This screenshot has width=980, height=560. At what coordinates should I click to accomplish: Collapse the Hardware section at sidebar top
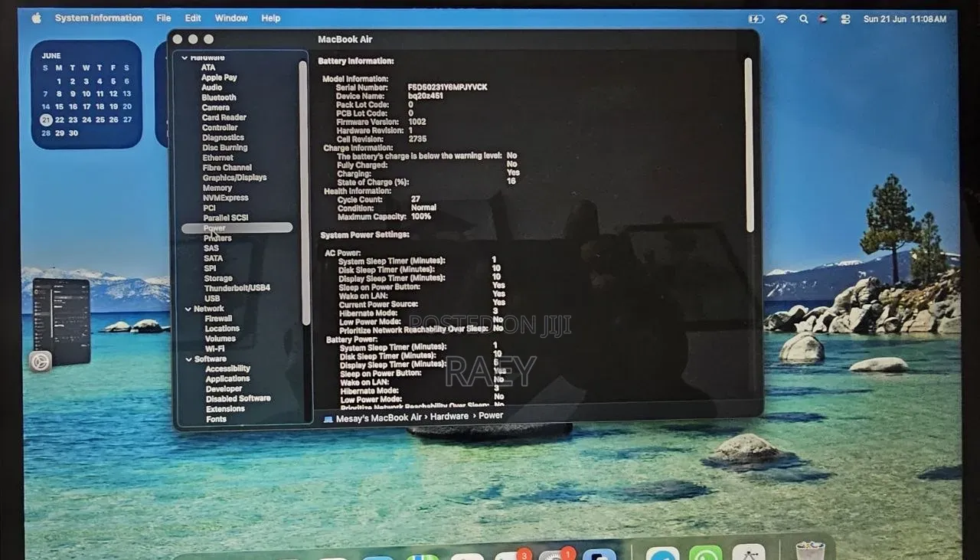click(185, 57)
